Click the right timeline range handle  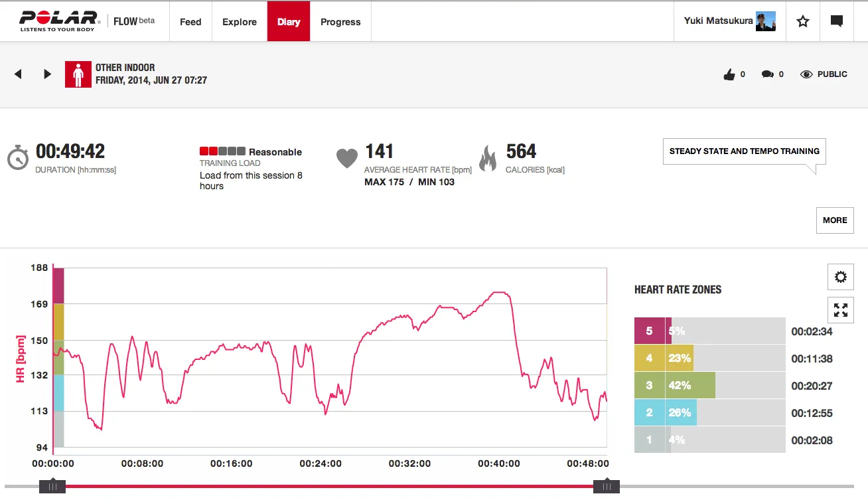click(x=606, y=487)
